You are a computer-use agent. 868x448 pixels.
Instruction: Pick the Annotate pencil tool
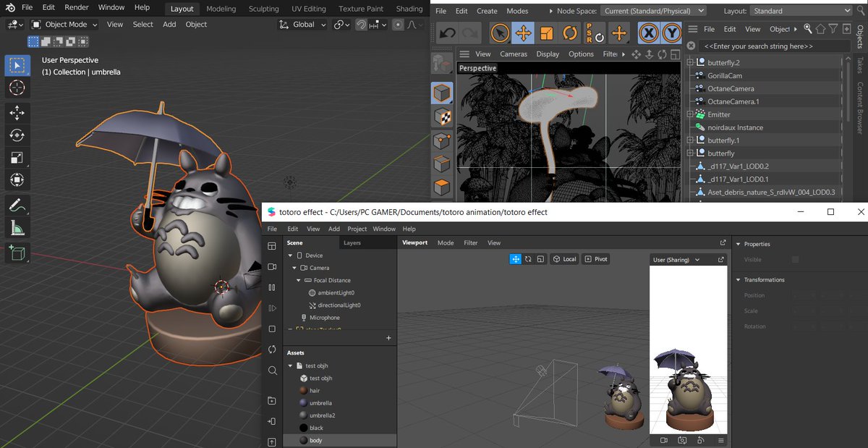coord(17,205)
